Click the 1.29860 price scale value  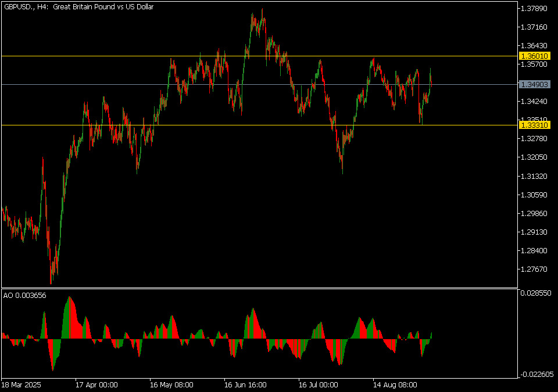(534, 214)
